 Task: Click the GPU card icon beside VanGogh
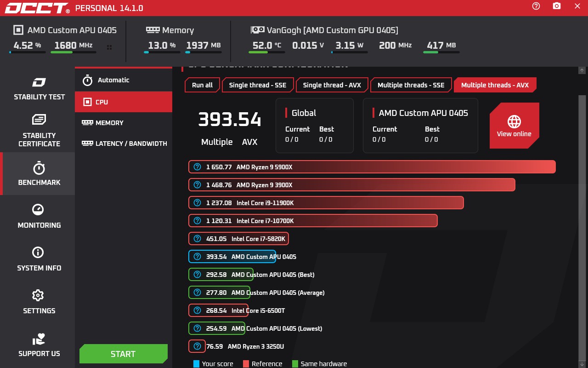257,30
